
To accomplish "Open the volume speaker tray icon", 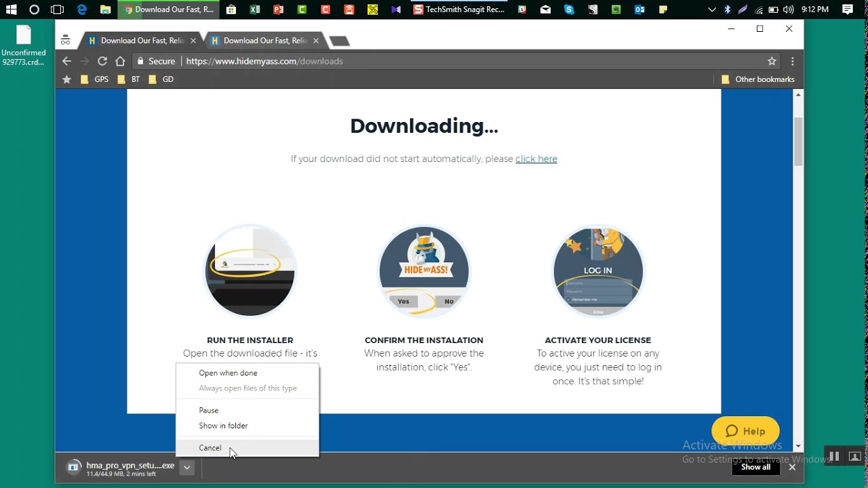I will point(788,9).
